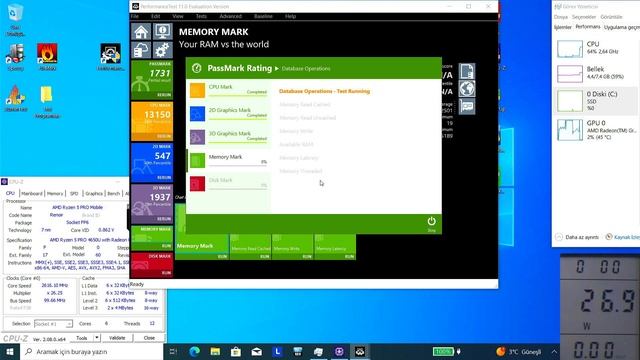Switch to Memory tab in CPU-Z
Viewport: 640px width, 360px height.
[55, 193]
